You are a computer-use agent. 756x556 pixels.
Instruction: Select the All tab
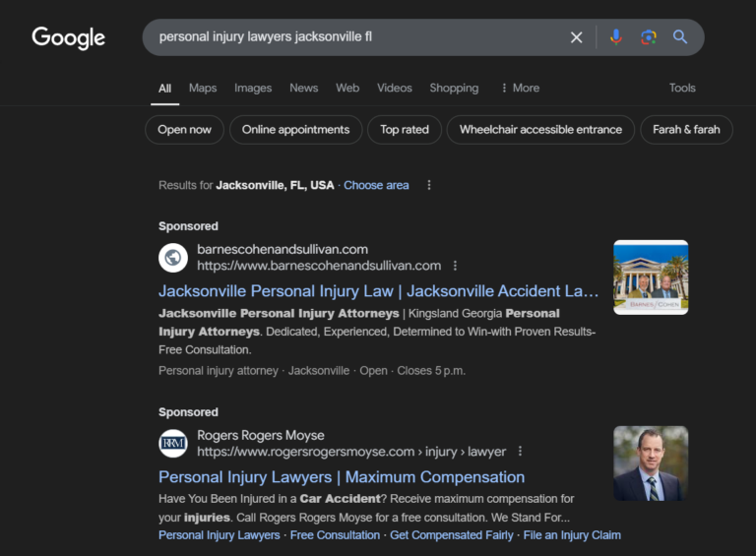click(x=165, y=89)
